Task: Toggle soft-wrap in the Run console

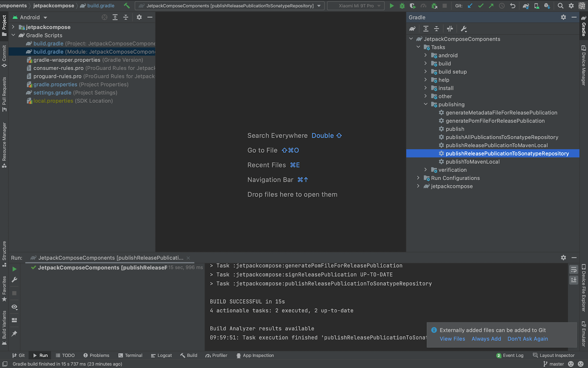Action: pos(574,269)
